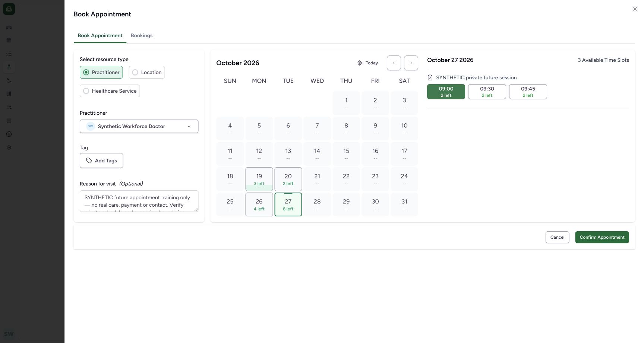Select the Location resource type
The height and width of the screenshot is (343, 644).
tap(147, 72)
